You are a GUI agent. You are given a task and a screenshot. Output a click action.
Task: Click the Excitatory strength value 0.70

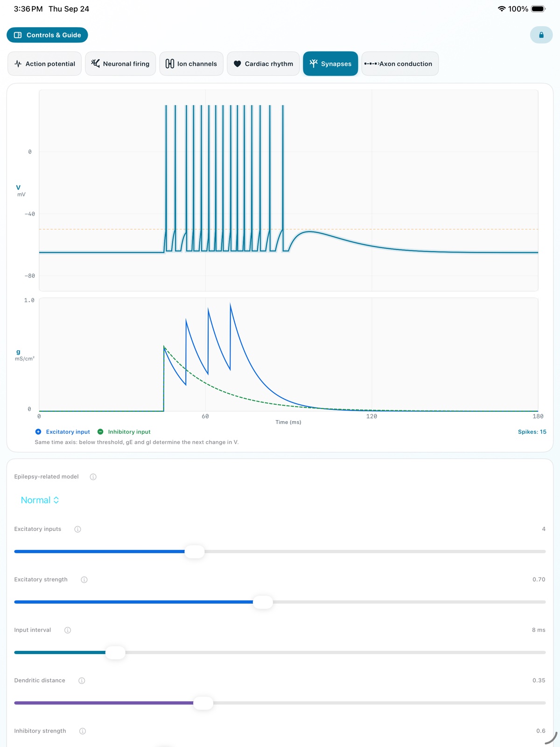539,579
